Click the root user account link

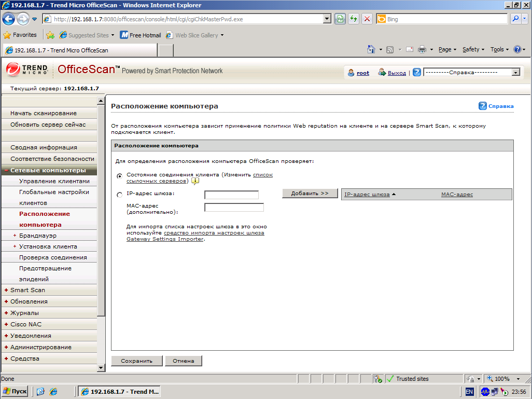362,73
